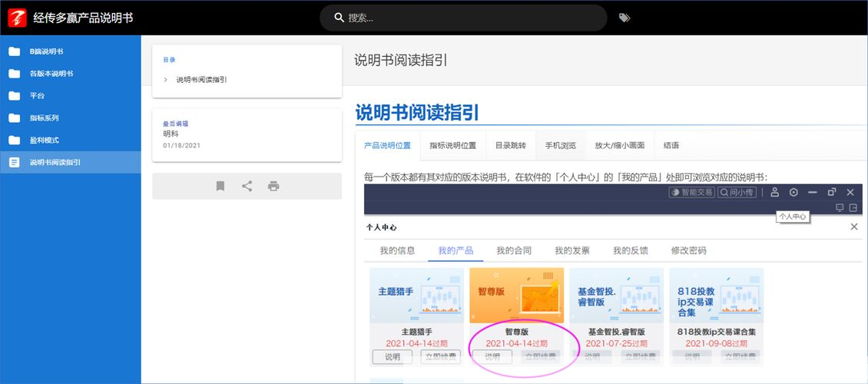
Task: Switch to the 目录跳转 tab
Action: coord(510,145)
